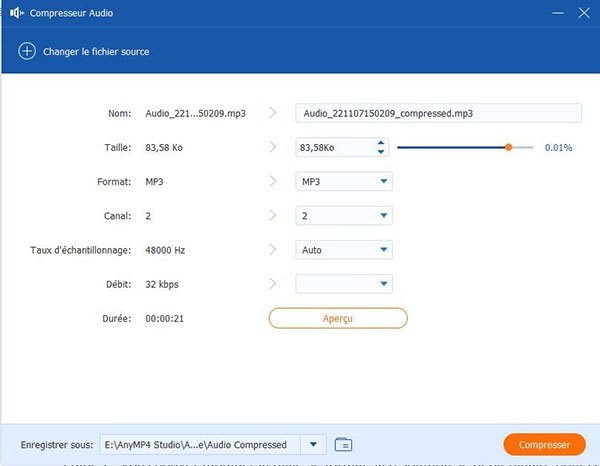Decrease size with the down stepper arrow
Image resolution: width=600 pixels, height=466 pixels.
[x=381, y=152]
